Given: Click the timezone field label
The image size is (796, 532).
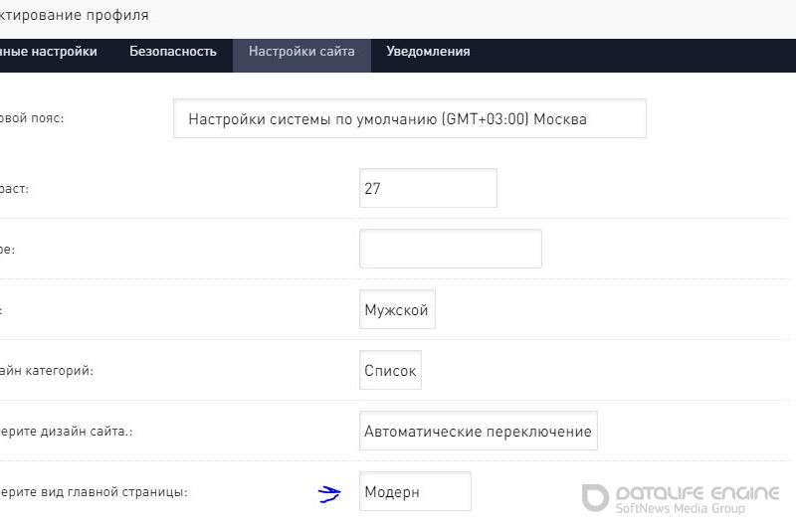Looking at the screenshot, I should point(32,118).
